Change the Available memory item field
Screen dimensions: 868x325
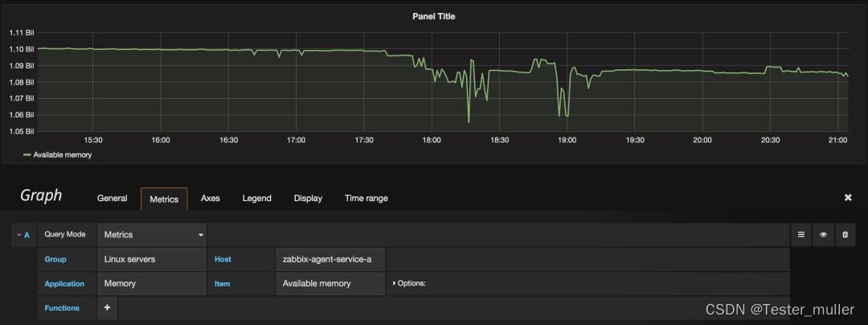[x=330, y=283]
